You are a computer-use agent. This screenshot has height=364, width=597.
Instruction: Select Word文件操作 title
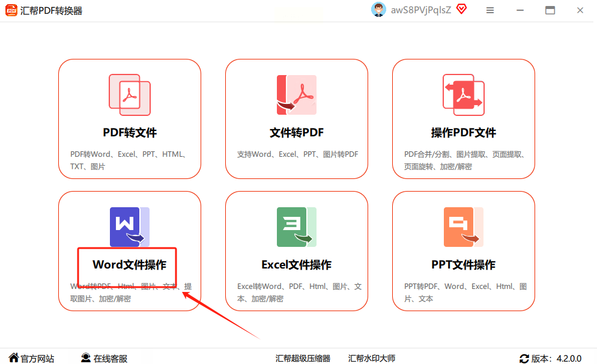[x=130, y=265]
